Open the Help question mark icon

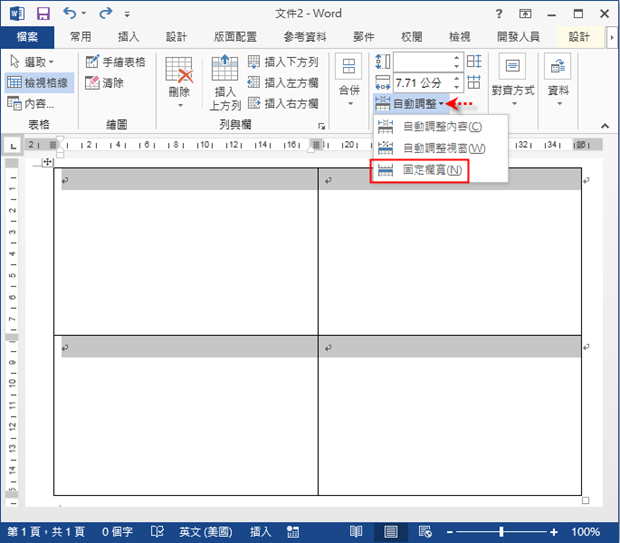click(x=499, y=14)
